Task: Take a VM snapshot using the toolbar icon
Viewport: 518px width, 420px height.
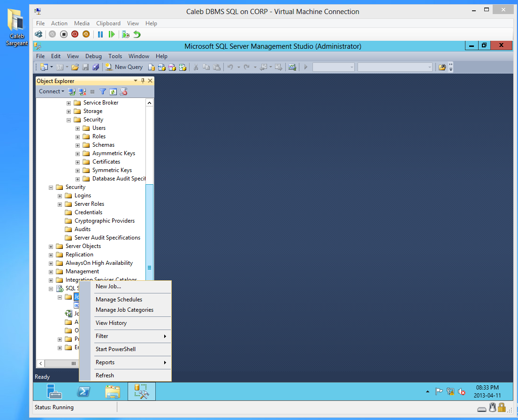Action: (x=126, y=34)
